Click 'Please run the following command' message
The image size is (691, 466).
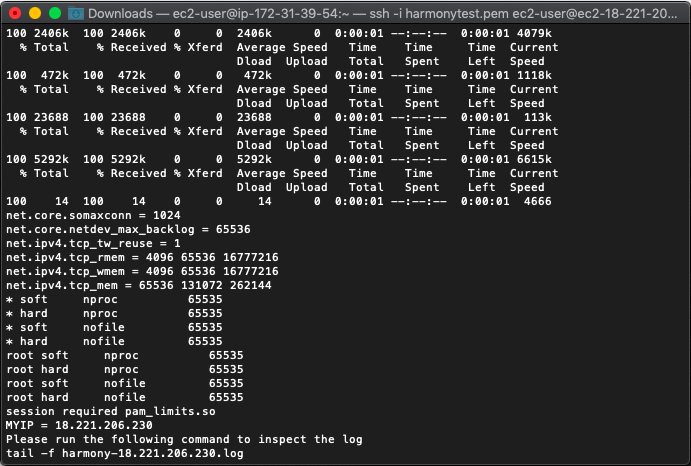point(184,440)
